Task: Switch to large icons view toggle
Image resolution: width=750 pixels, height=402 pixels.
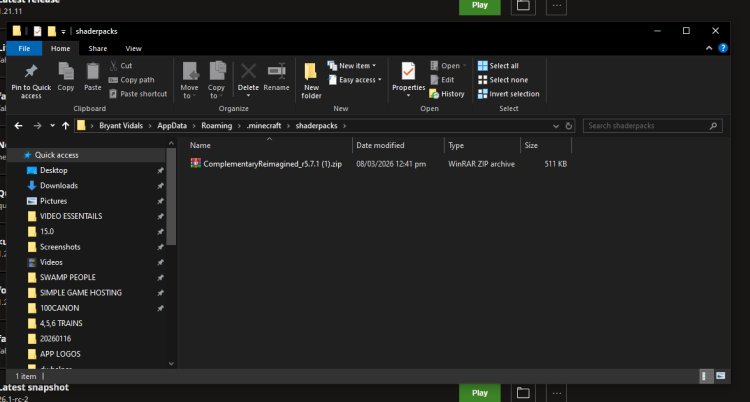Action: point(718,376)
